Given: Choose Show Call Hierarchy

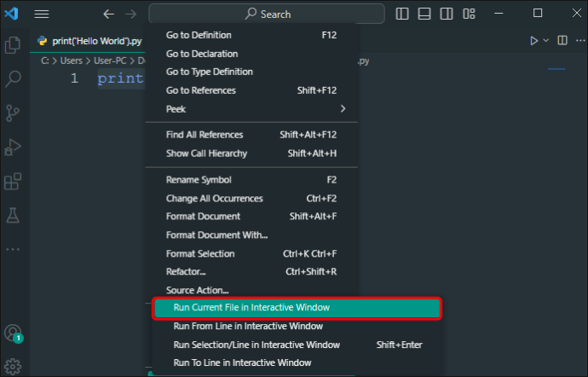Looking at the screenshot, I should [x=251, y=154].
